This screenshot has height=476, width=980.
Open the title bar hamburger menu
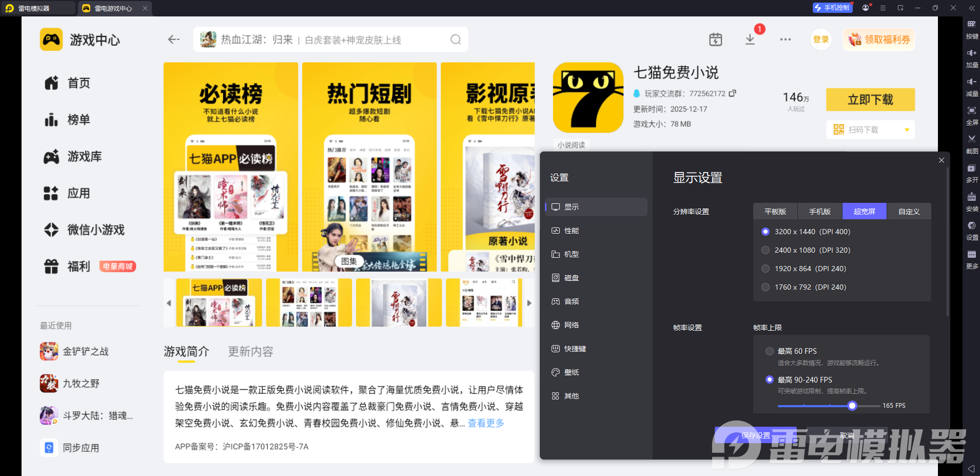tap(883, 8)
